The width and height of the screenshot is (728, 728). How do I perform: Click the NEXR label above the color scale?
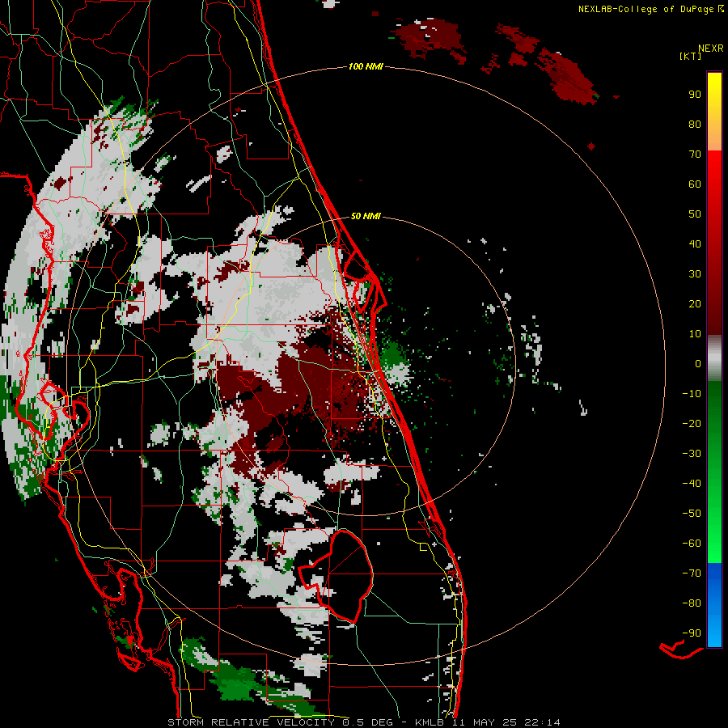point(710,49)
